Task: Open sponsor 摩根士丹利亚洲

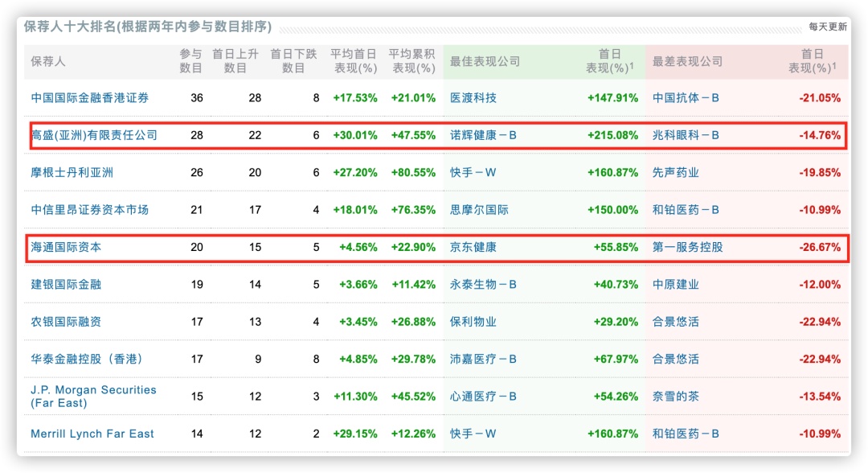Action: pyautogui.click(x=72, y=173)
